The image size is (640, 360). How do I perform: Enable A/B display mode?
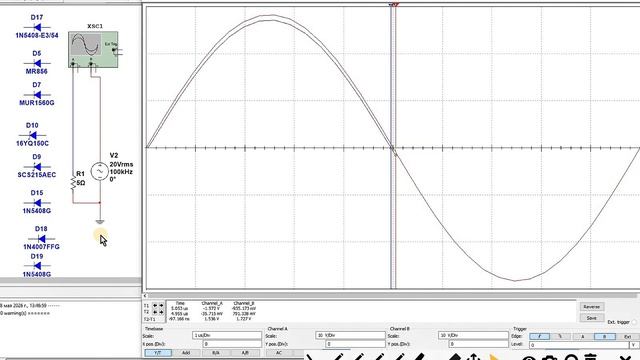pyautogui.click(x=245, y=353)
